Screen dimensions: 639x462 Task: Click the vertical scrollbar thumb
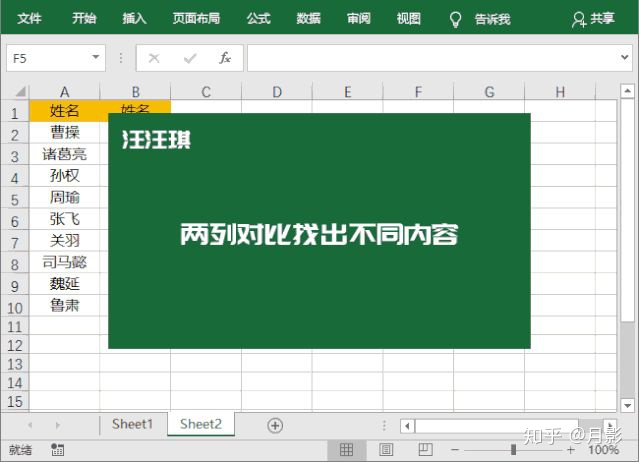[628, 210]
